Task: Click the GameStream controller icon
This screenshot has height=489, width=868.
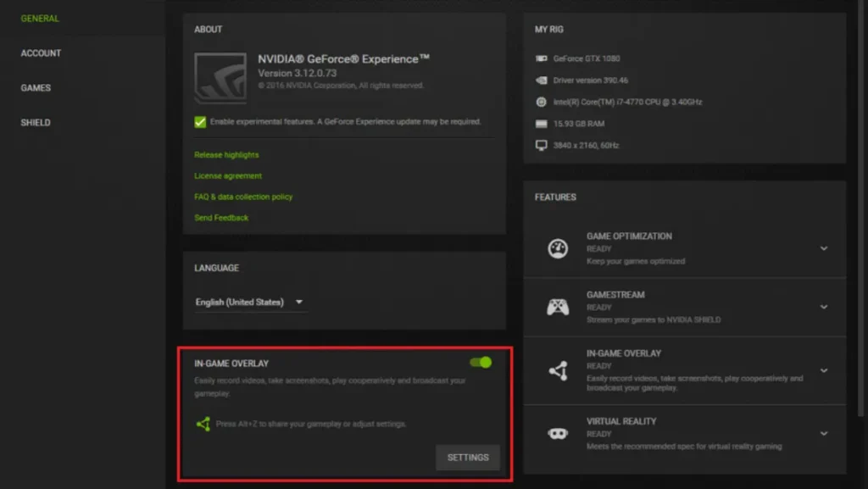Action: pos(558,307)
